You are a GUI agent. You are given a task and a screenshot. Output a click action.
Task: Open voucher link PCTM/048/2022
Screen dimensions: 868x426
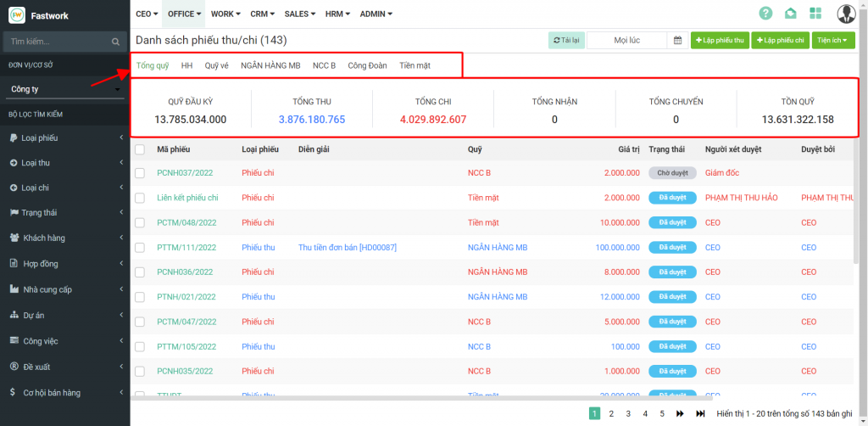(x=186, y=222)
